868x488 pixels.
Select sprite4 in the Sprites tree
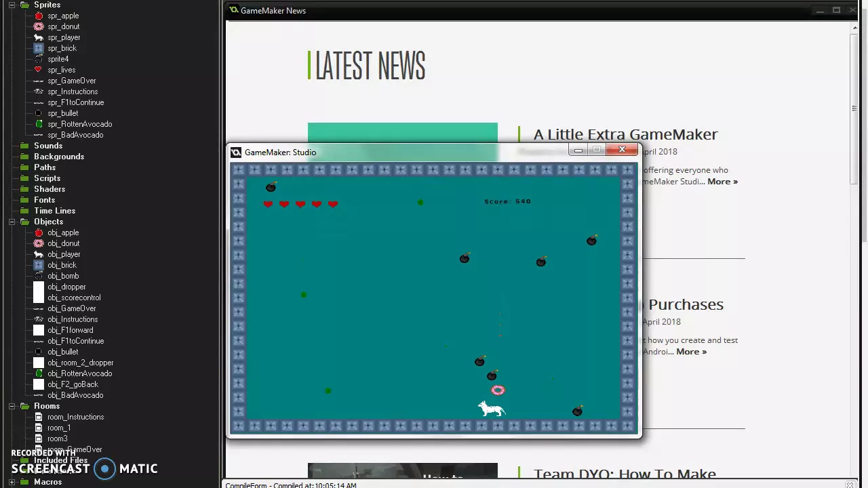pyautogui.click(x=58, y=59)
